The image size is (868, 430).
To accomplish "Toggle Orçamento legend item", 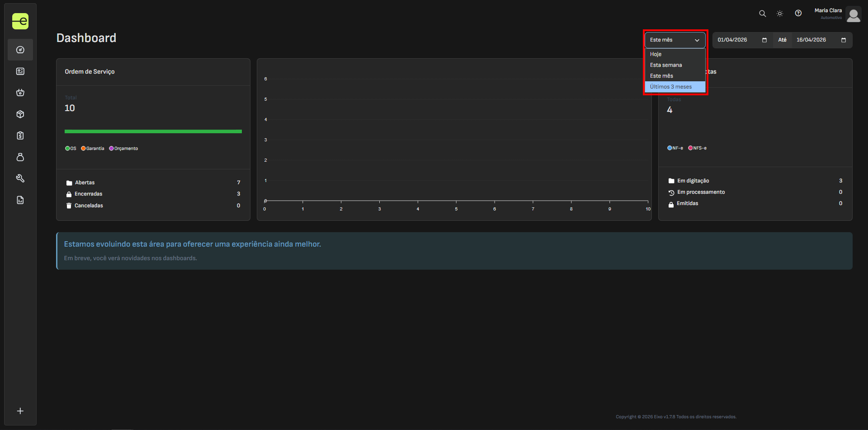I will click(x=123, y=149).
